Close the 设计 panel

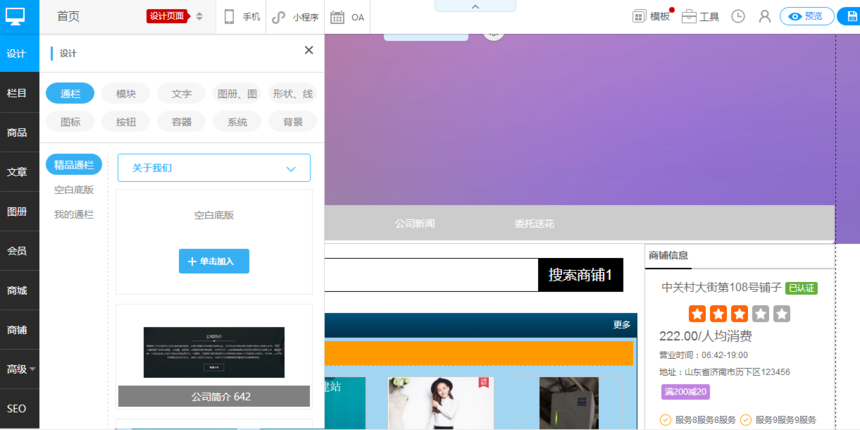(x=308, y=51)
